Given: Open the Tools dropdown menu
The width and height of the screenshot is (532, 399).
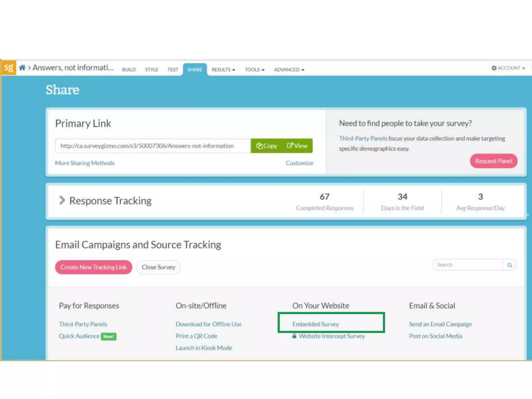Looking at the screenshot, I should click(x=254, y=70).
